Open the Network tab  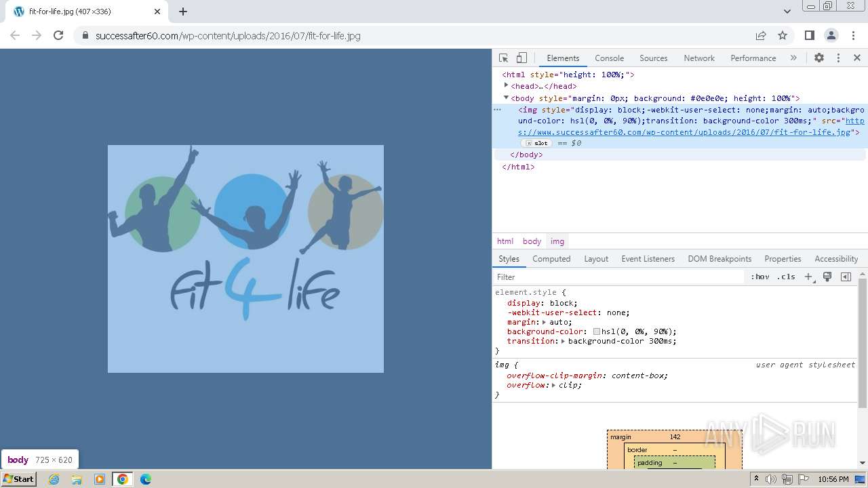[x=699, y=58]
